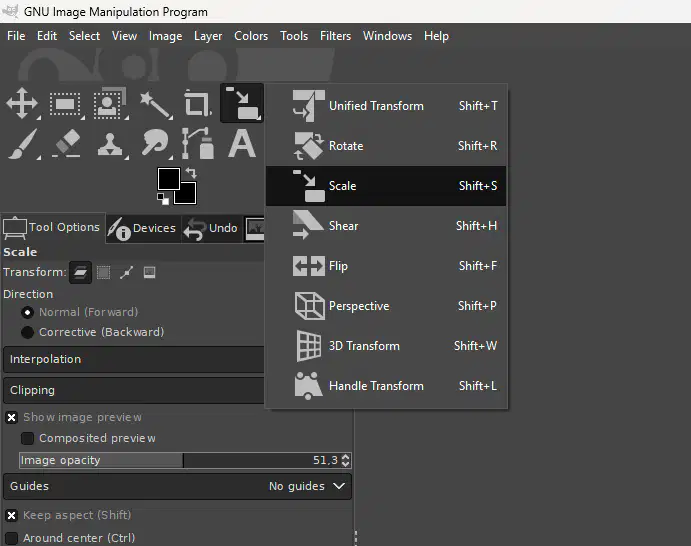Select the Clone stamp tool
691x546 pixels.
coord(110,145)
